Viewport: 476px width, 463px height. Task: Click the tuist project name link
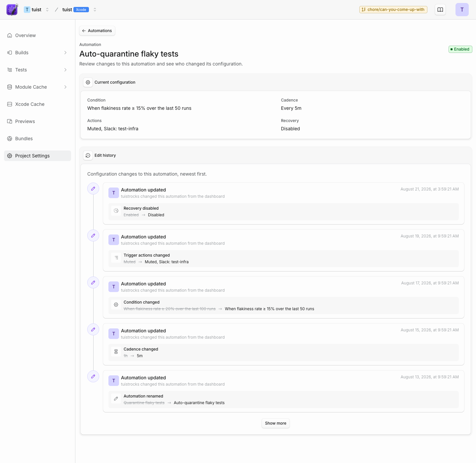pos(67,10)
